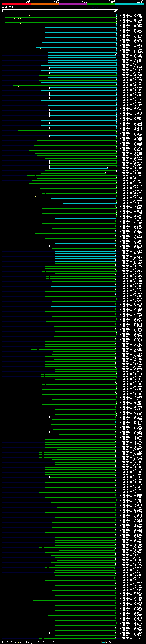Click the =50char. scale text
The height and width of the screenshot is (644, 146).
111,642
